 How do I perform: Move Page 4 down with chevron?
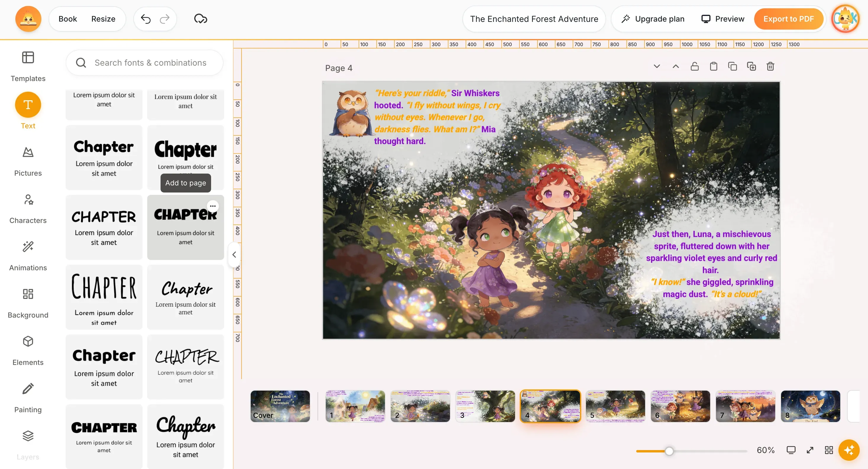pos(657,66)
